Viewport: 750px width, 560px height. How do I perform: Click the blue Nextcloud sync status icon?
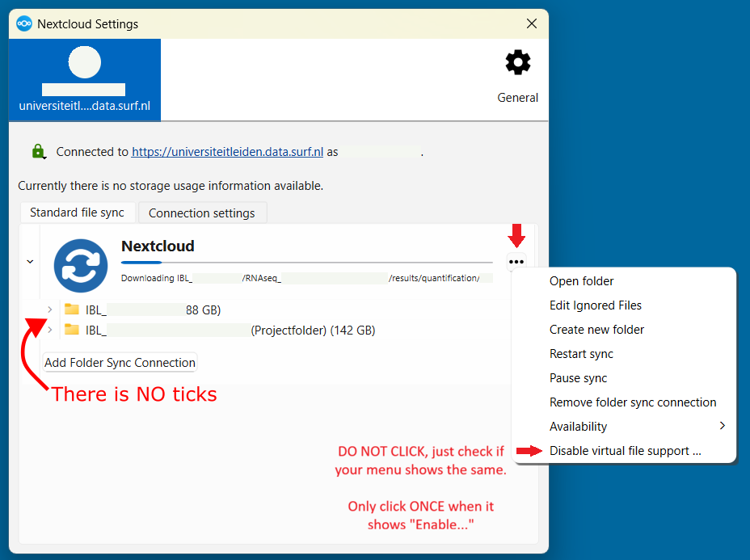80,265
